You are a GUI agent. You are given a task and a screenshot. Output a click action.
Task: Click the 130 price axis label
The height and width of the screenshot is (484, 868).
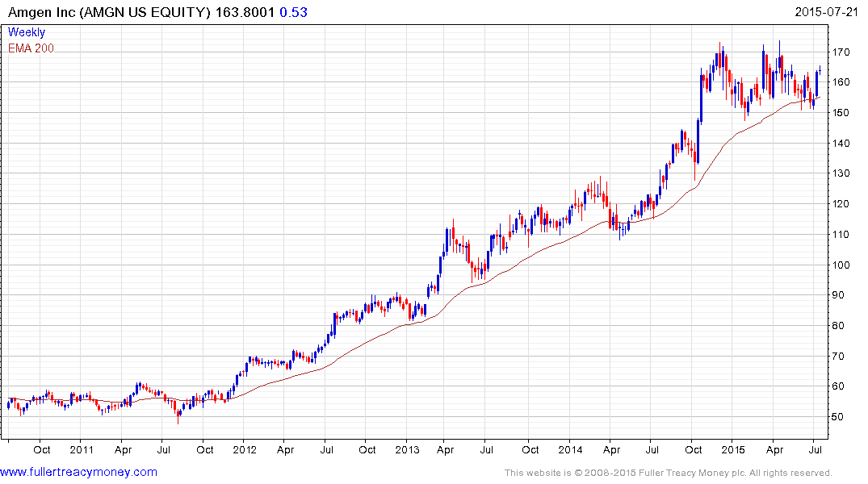tap(841, 173)
